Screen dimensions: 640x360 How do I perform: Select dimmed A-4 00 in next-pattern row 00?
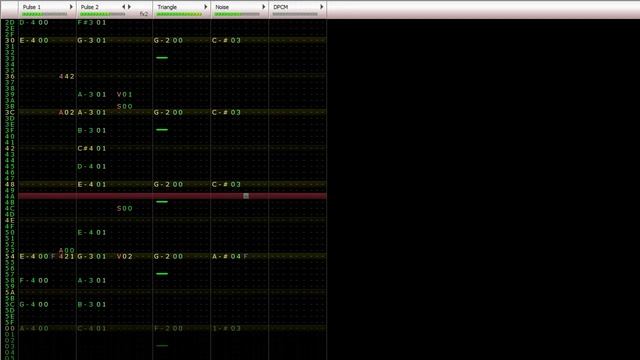coord(34,329)
